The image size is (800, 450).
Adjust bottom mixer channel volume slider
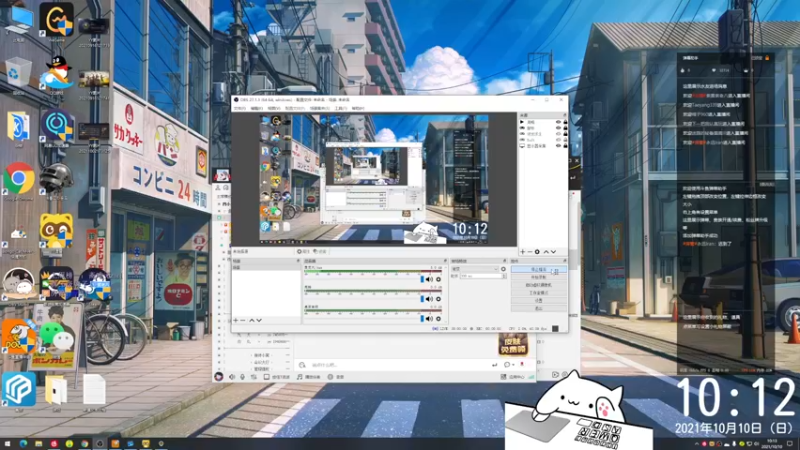click(x=422, y=318)
